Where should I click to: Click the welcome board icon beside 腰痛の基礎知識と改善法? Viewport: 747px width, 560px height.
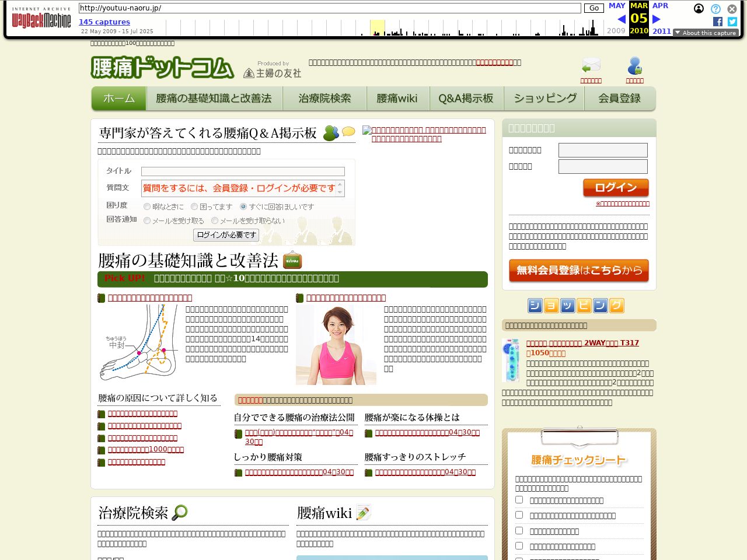292,260
